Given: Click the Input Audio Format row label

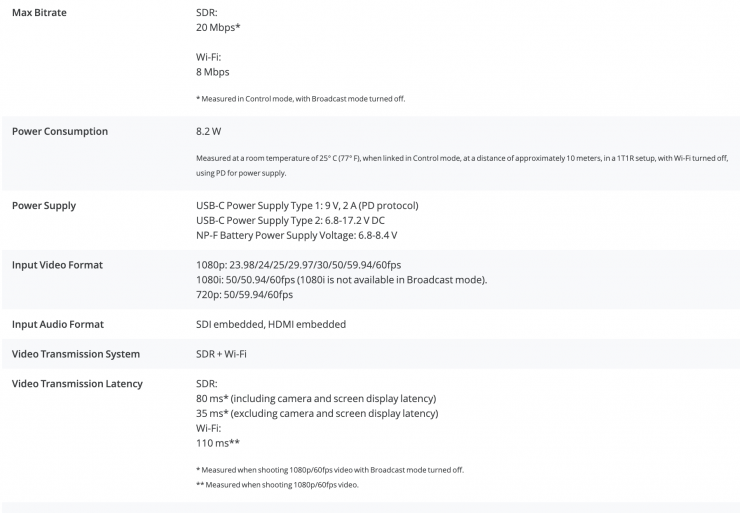Looking at the screenshot, I should [57, 324].
